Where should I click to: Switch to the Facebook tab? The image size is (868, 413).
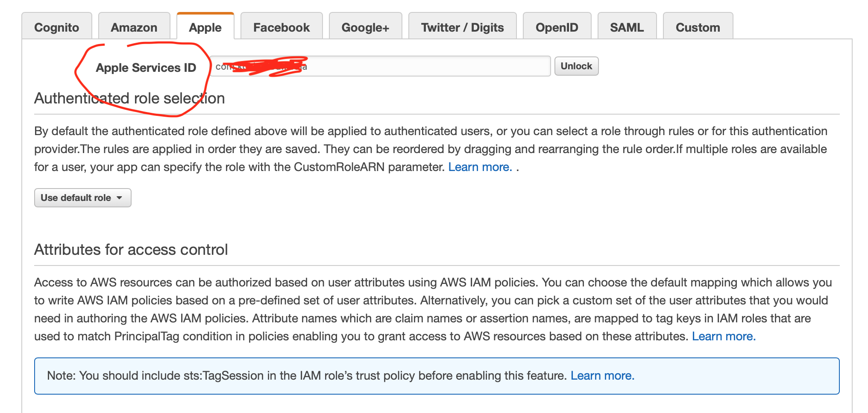282,27
